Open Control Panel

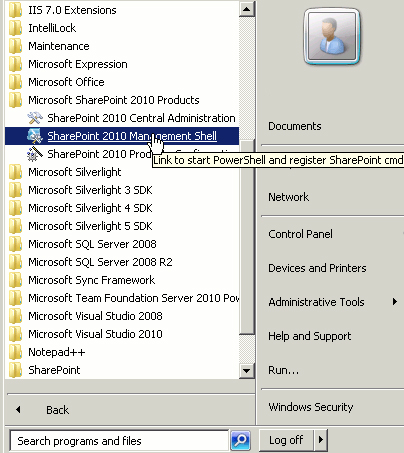[x=300, y=234]
